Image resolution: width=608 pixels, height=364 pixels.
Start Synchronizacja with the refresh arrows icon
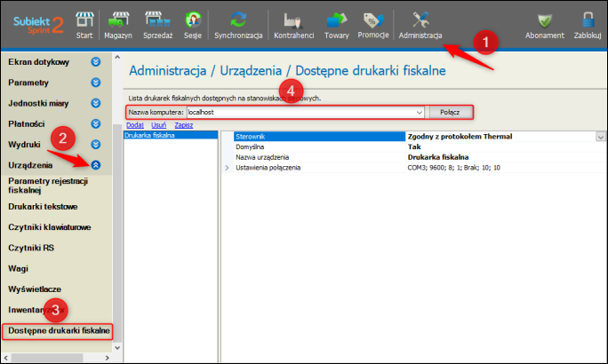pyautogui.click(x=238, y=20)
